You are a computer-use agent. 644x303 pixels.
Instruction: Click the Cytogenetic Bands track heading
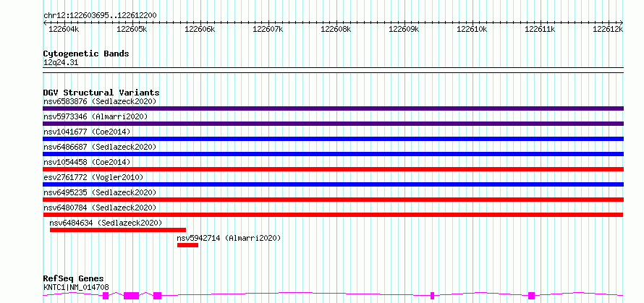(x=86, y=54)
